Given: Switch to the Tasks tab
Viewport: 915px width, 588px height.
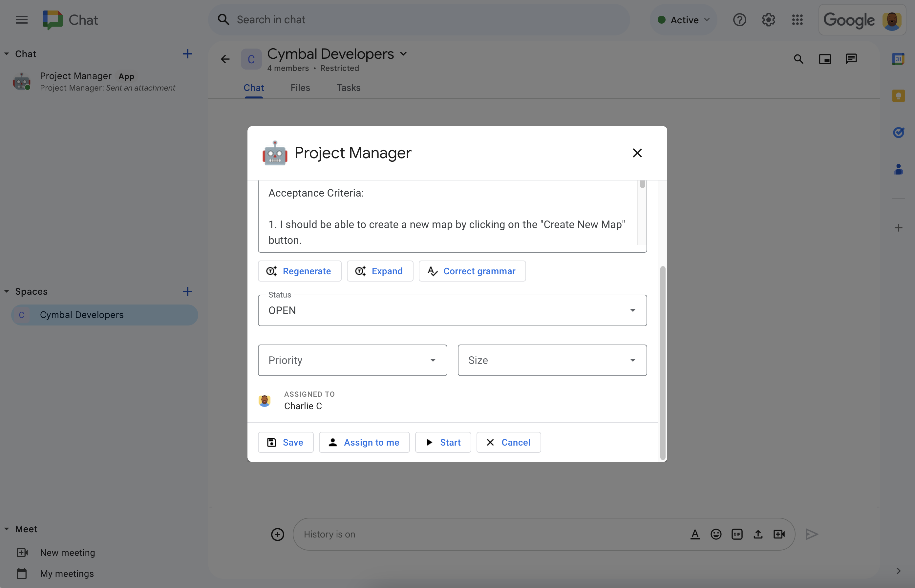Looking at the screenshot, I should pos(348,87).
